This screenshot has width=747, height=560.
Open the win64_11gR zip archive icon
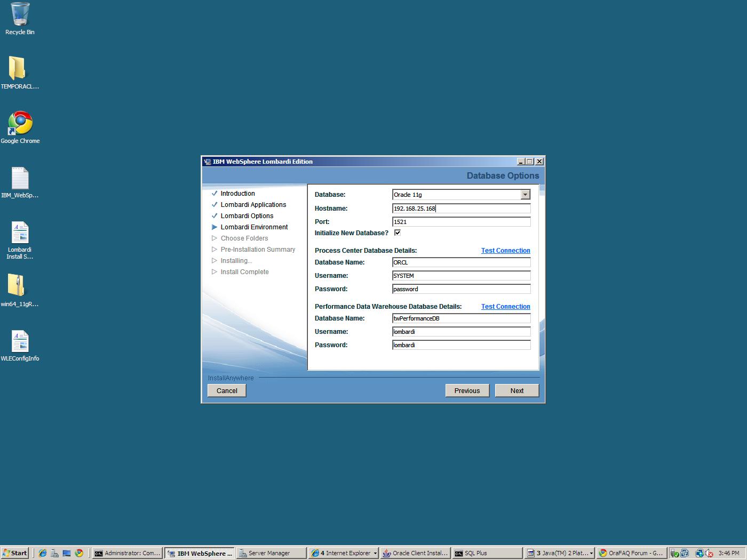17,285
